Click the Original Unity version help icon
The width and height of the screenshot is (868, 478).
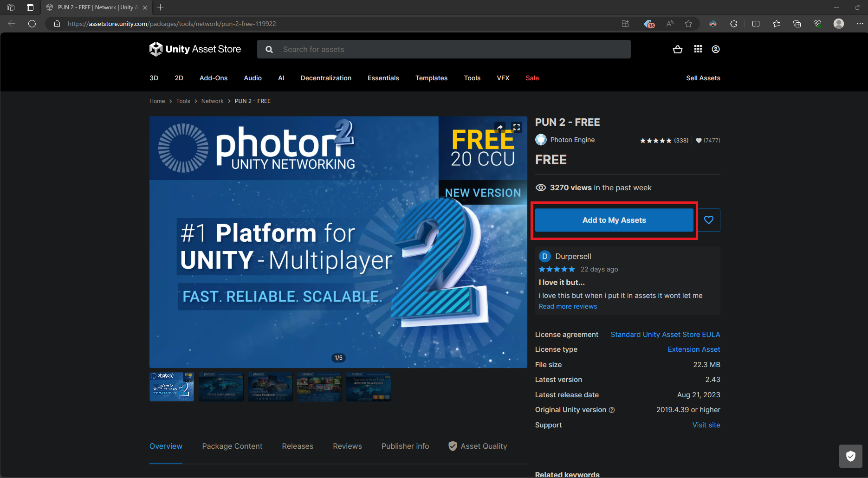[x=612, y=410]
